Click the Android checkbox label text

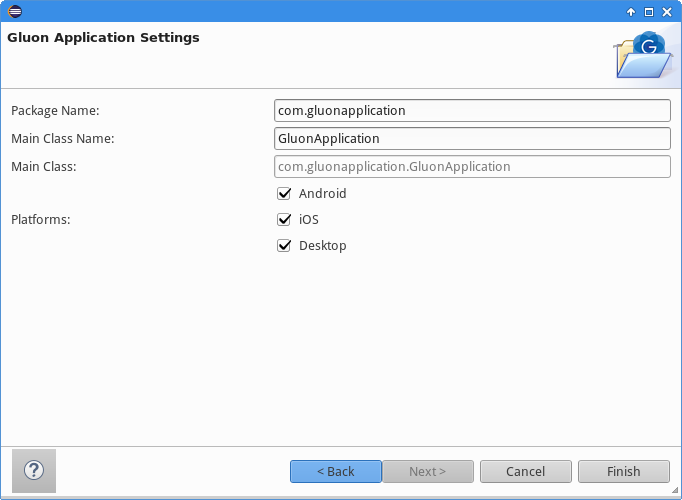click(323, 193)
